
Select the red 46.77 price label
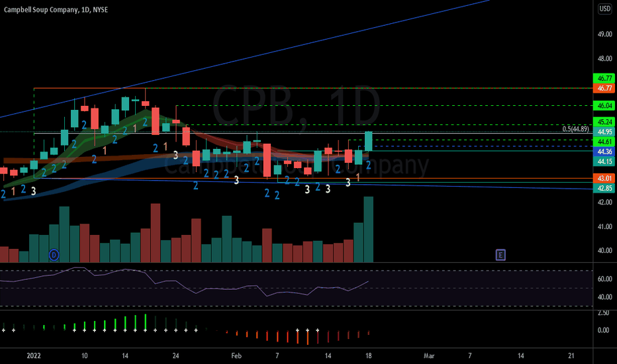tap(604, 88)
